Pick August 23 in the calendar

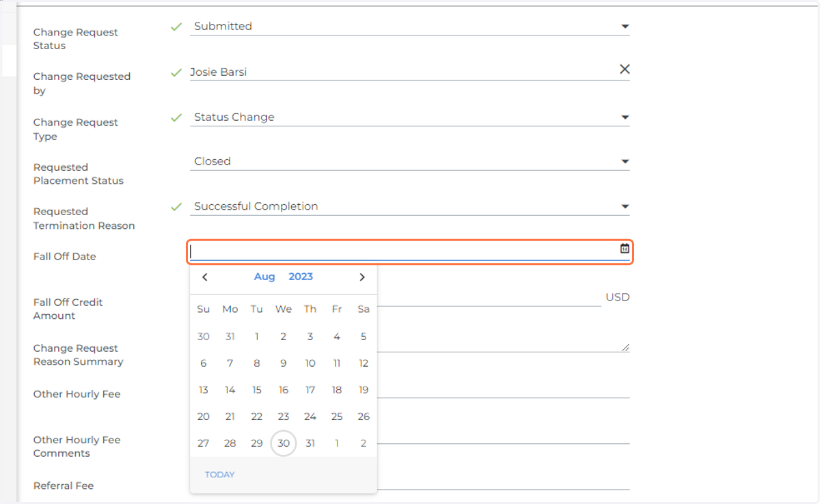(x=284, y=417)
